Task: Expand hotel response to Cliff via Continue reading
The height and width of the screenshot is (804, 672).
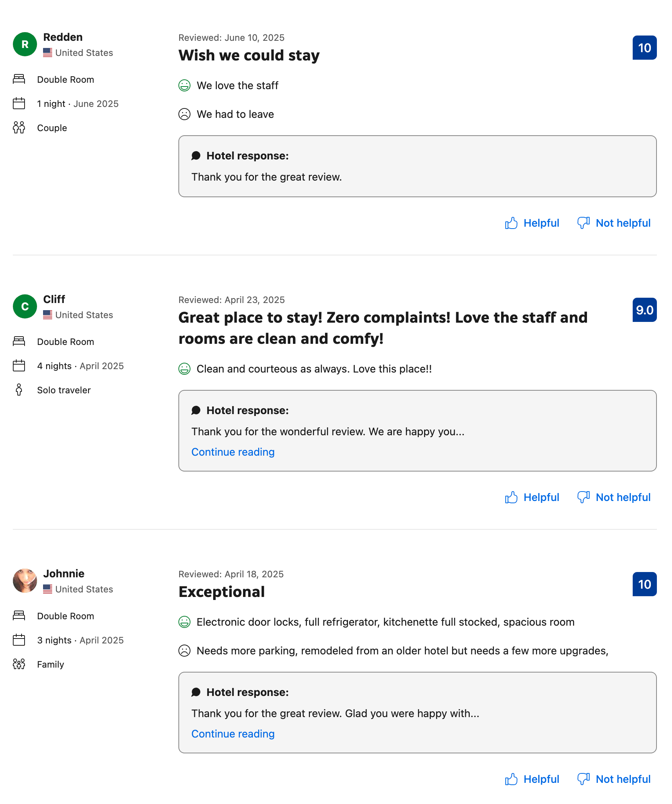Action: click(x=233, y=453)
